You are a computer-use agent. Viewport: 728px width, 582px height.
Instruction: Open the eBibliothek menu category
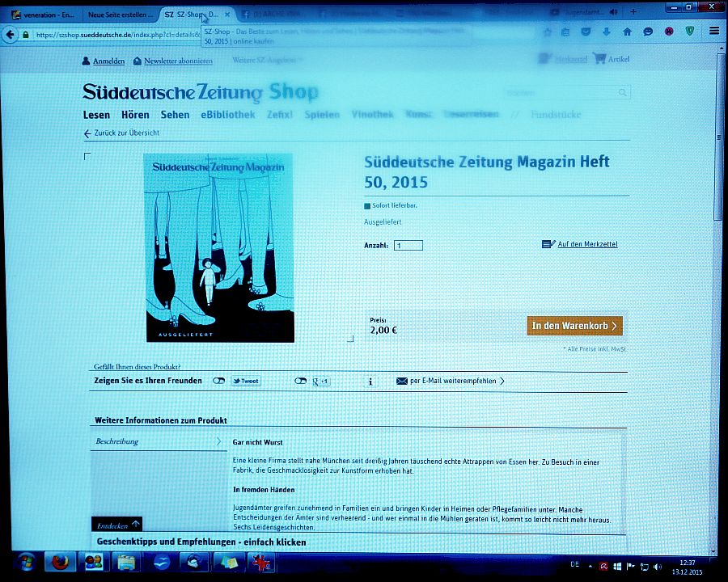pos(228,115)
